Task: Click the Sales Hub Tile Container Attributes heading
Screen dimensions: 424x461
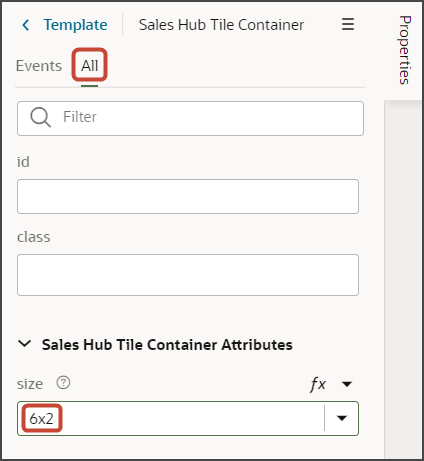Action: click(167, 345)
